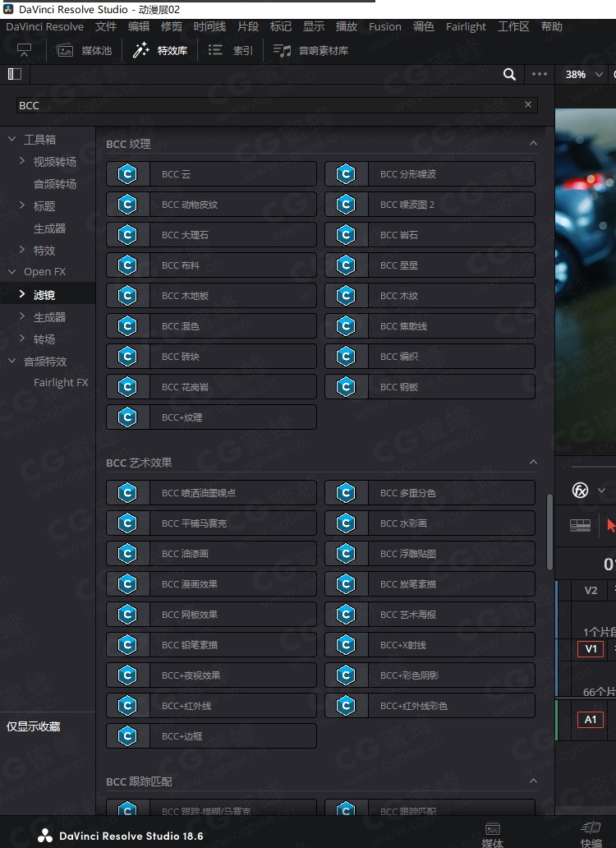Screen dimensions: 616x848
Task: Select the 滤镜 filters category
Action: click(44, 295)
